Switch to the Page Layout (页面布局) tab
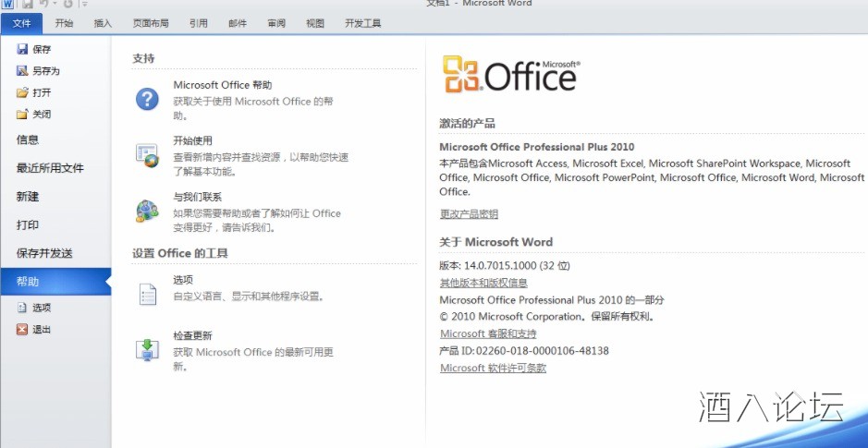This screenshot has height=448, width=868. [151, 23]
